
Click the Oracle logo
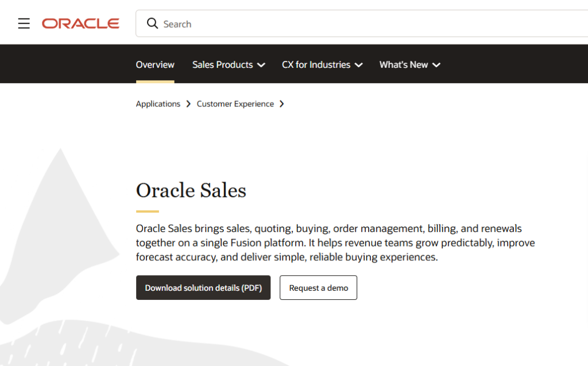click(80, 24)
